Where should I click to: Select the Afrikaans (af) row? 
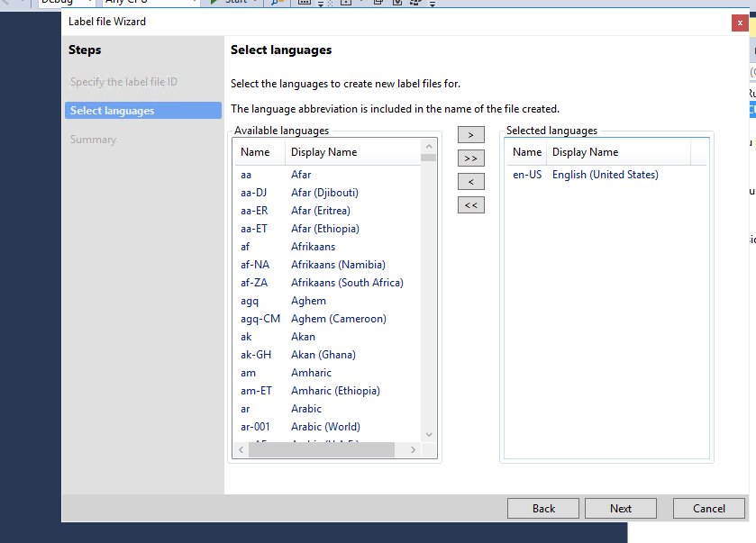coord(328,247)
